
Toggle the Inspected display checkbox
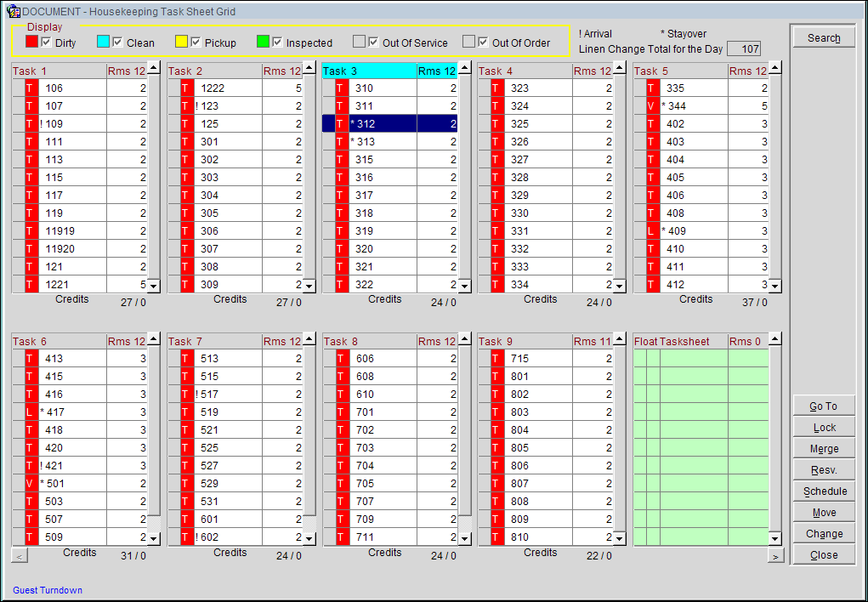(x=277, y=43)
